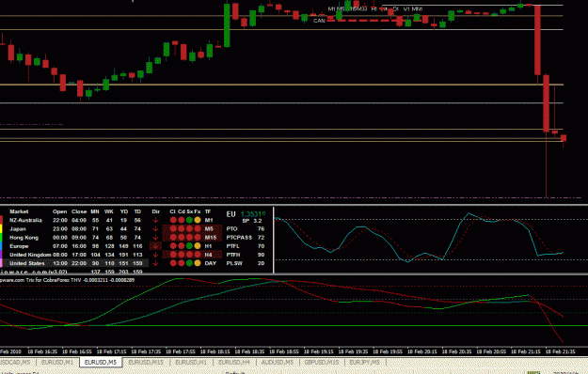Select the highlighted United States market row
The height and width of the screenshot is (374, 588).
click(75, 263)
